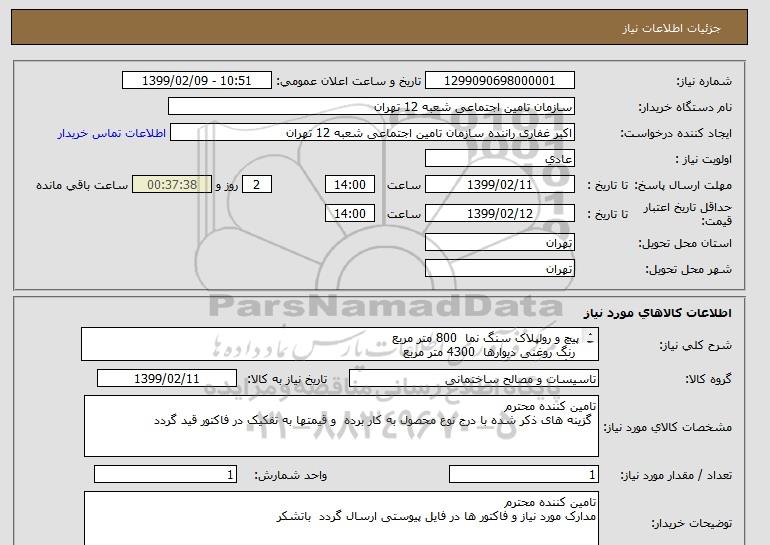This screenshot has width=770, height=545.
Task: Click the label توضیحات خریدار
Action: [x=692, y=523]
